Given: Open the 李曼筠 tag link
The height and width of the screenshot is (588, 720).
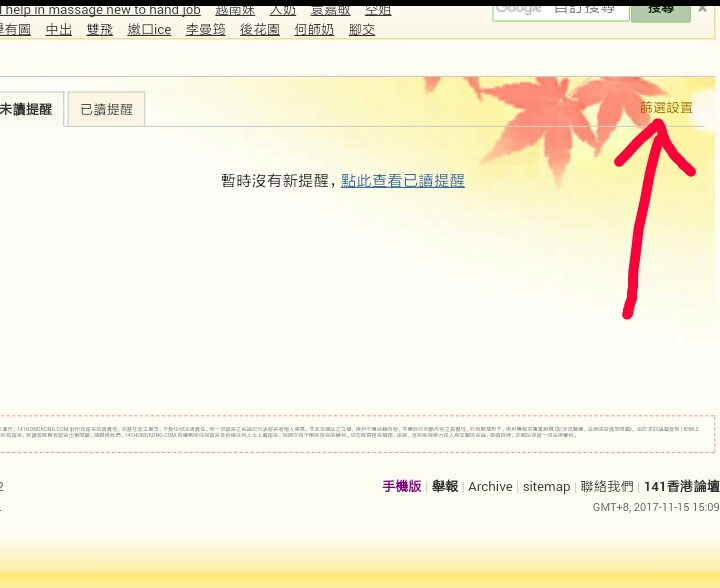Looking at the screenshot, I should (x=206, y=30).
